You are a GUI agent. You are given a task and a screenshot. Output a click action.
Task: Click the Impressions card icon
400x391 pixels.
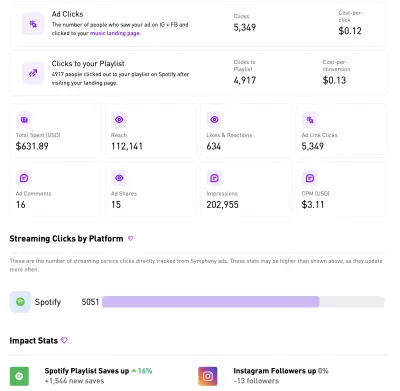click(x=214, y=178)
